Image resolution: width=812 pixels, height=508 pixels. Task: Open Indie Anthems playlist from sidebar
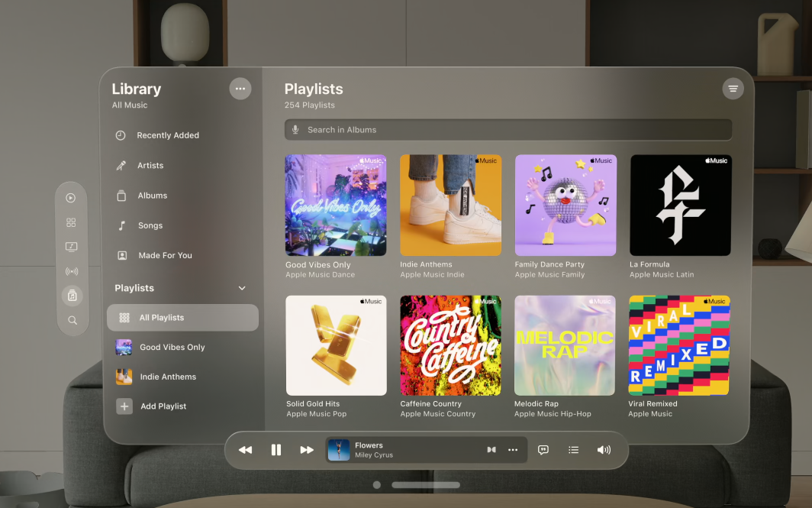(x=167, y=377)
